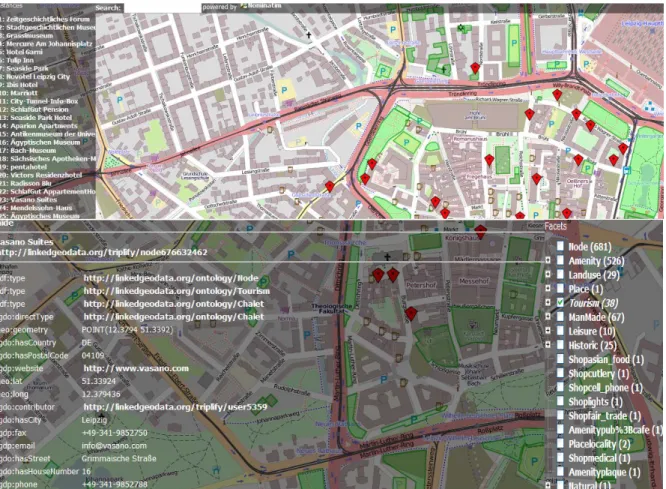Click the Search input field

point(162,8)
